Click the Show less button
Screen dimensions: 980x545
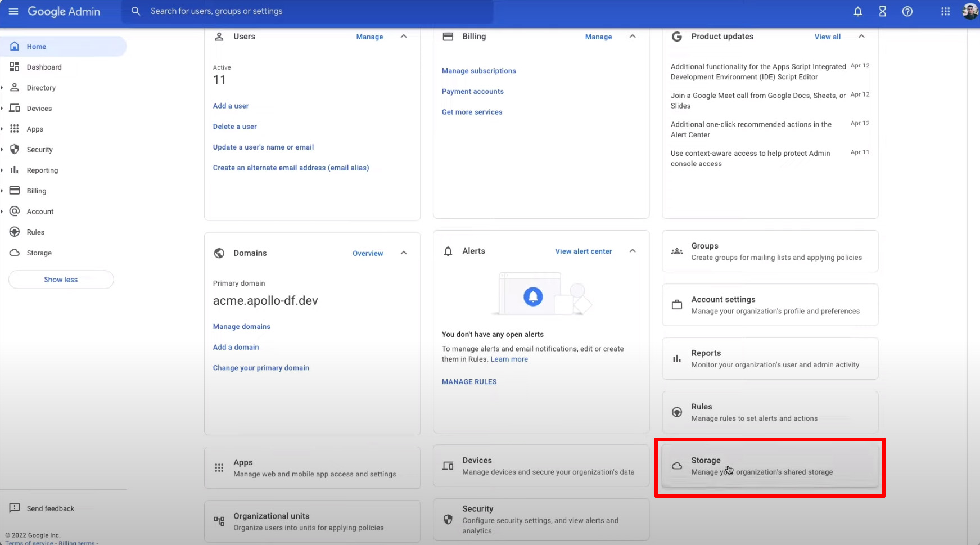(61, 280)
